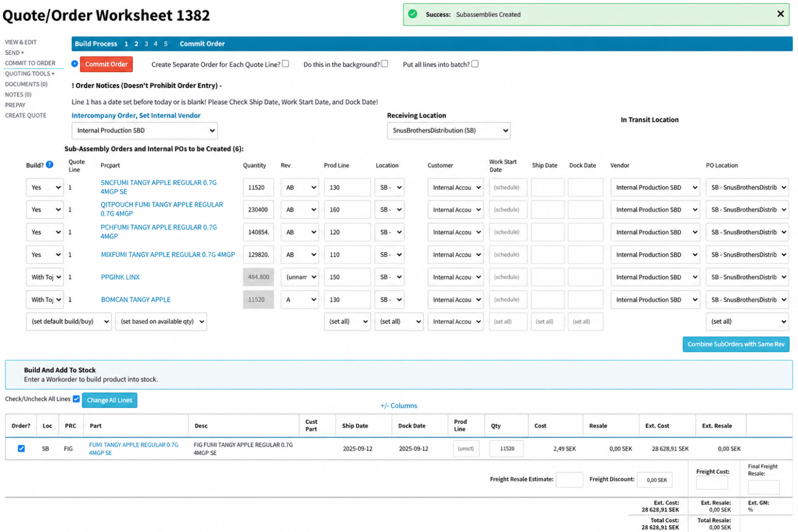Select Commit Order in the blue bar
This screenshot has width=798, height=532.
pyautogui.click(x=202, y=44)
